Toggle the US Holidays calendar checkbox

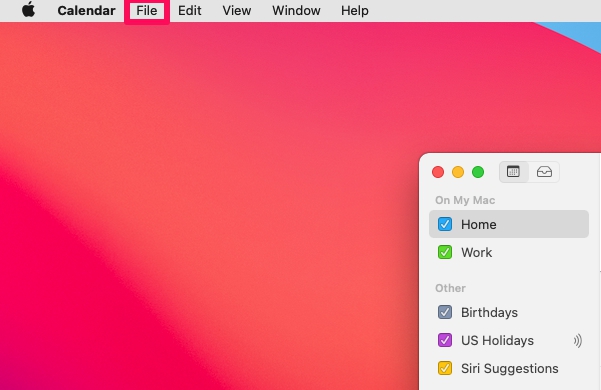coord(445,340)
